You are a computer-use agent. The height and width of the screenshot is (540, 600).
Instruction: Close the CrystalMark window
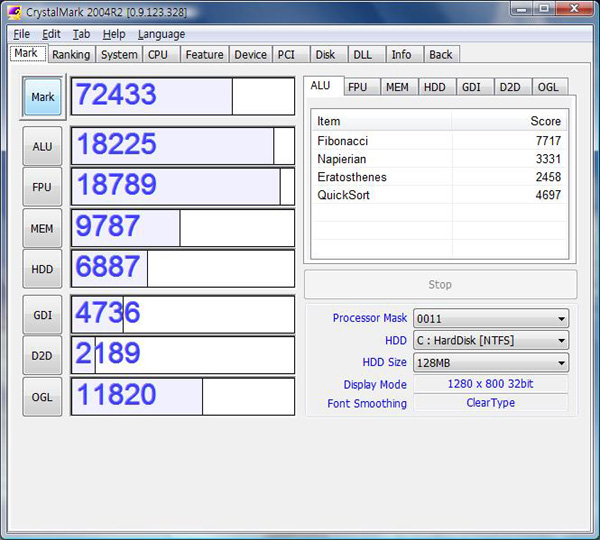click(x=574, y=8)
